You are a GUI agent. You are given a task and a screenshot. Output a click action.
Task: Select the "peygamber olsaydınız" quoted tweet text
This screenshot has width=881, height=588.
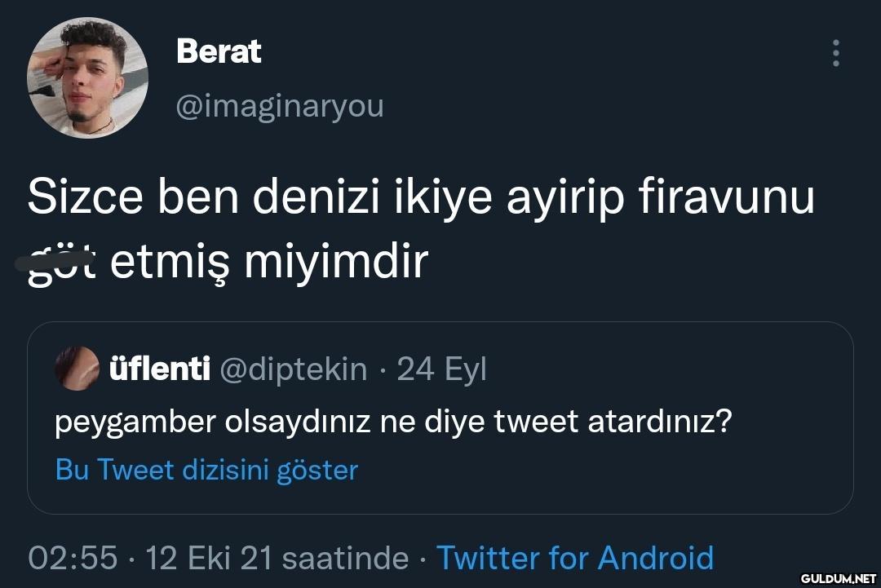pyautogui.click(x=392, y=422)
